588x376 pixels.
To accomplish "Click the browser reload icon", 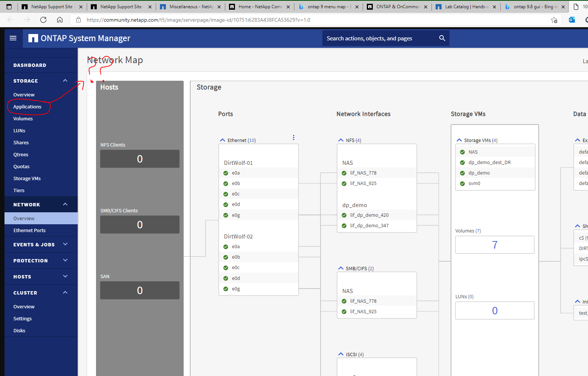I will tap(43, 20).
